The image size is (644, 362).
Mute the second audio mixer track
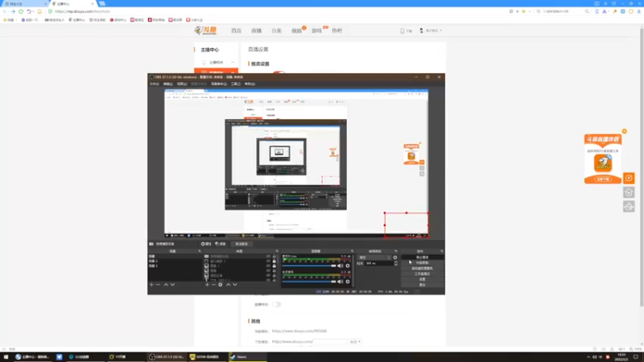tap(340, 282)
